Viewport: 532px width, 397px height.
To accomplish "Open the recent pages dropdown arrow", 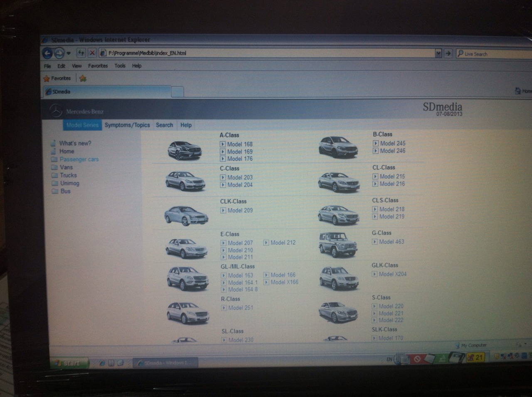I will click(x=69, y=53).
